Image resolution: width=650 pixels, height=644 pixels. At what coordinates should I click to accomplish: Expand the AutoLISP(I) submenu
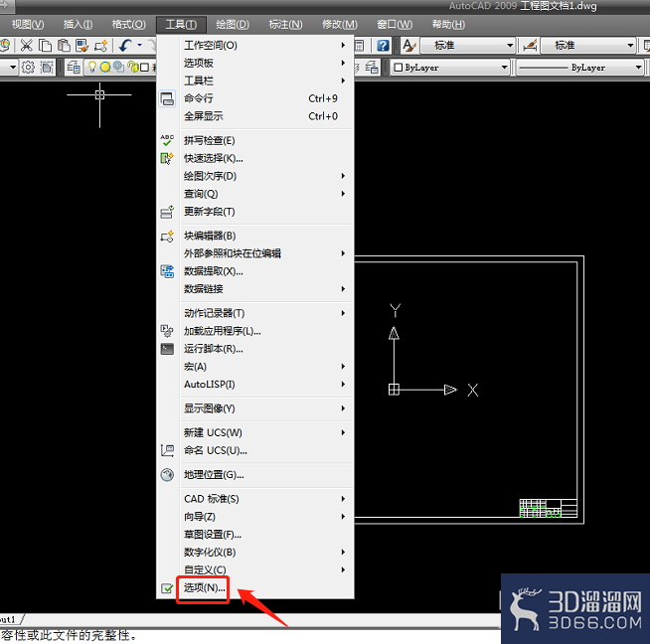click(x=255, y=385)
